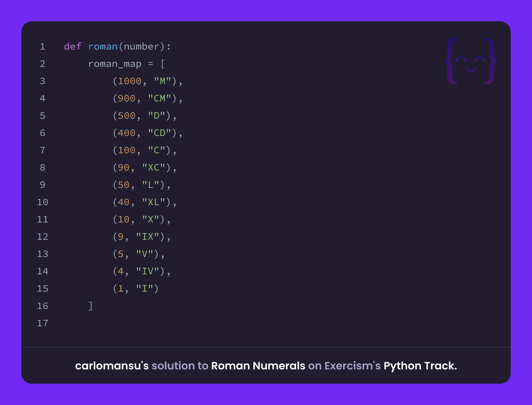This screenshot has height=405, width=532.
Task: Click the number 500 on line 5
Action: click(127, 116)
